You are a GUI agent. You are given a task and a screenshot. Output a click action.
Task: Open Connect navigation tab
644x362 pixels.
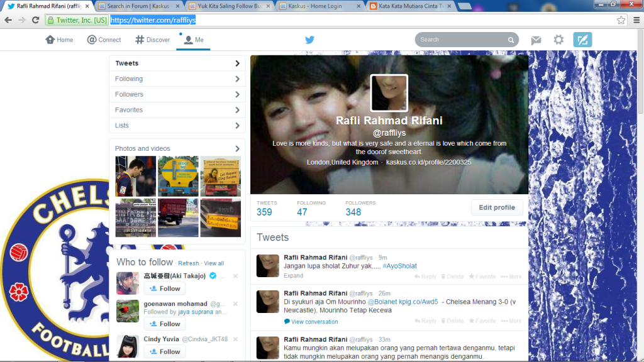pos(104,40)
